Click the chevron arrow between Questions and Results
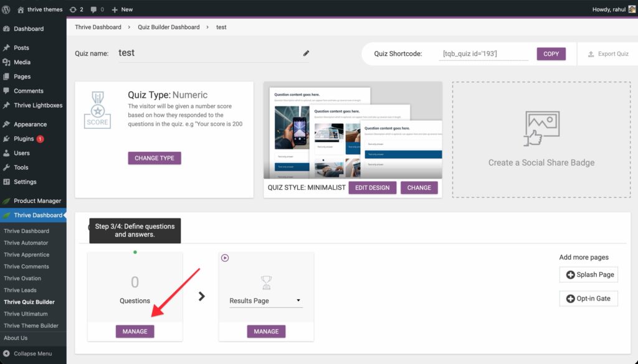 tap(201, 297)
